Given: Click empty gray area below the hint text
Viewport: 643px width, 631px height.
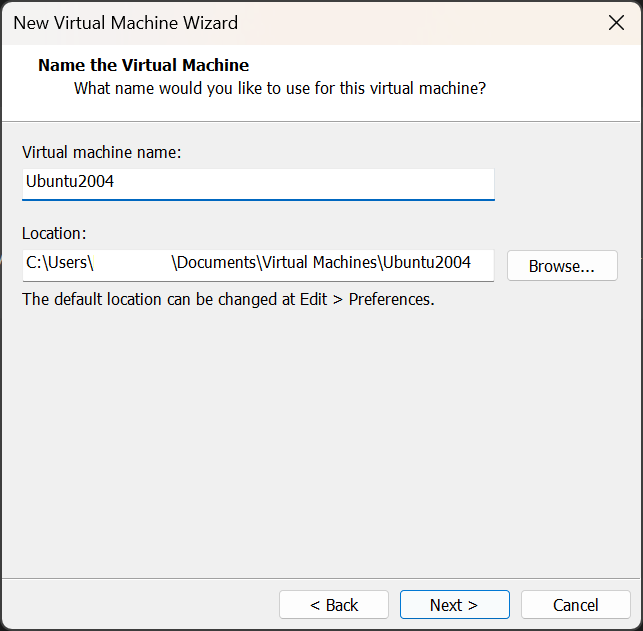Looking at the screenshot, I should [320, 440].
